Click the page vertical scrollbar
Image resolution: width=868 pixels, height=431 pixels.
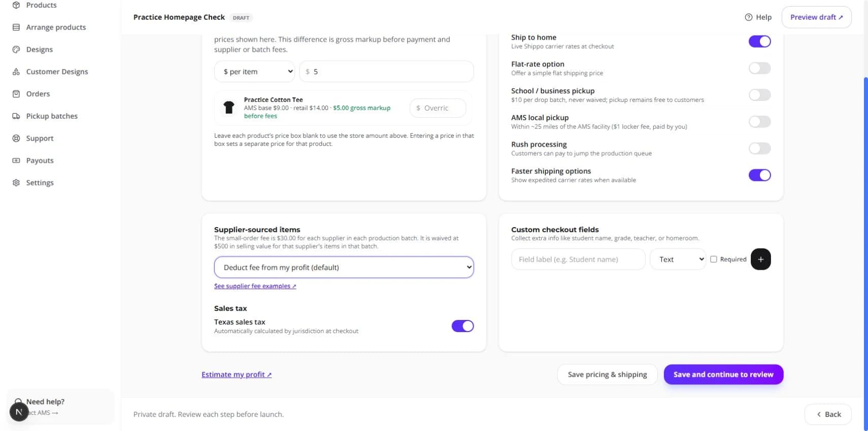point(865,254)
